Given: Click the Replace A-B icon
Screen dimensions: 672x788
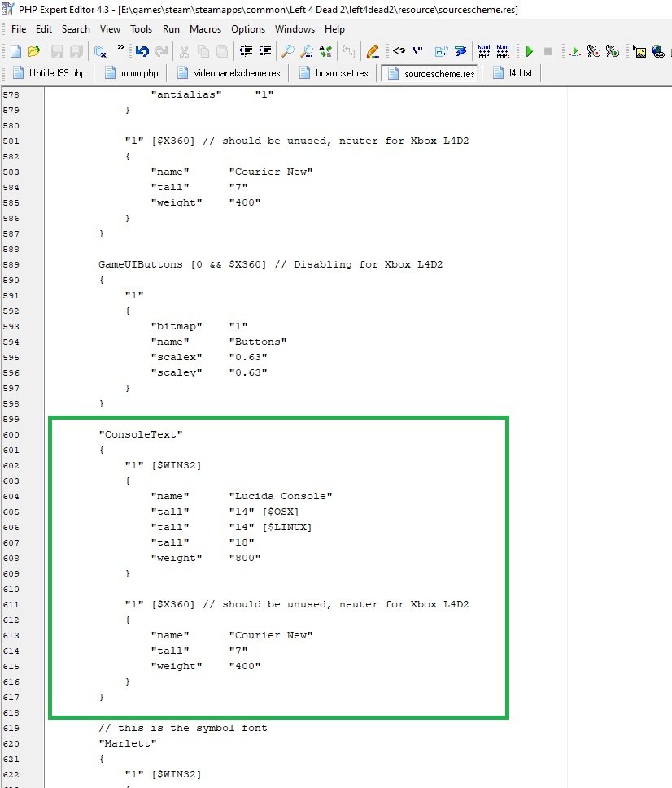Looking at the screenshot, I should tap(326, 51).
